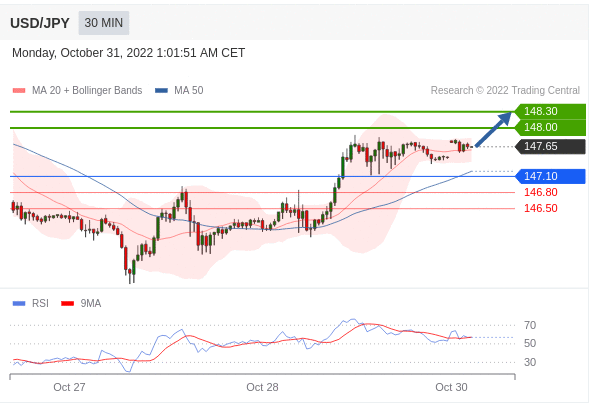Click the blue upward forecast arrow
The width and height of the screenshot is (593, 408).
493,129
